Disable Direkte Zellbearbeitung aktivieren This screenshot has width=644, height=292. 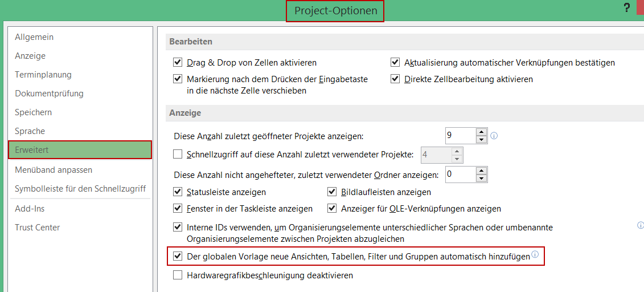(x=395, y=79)
